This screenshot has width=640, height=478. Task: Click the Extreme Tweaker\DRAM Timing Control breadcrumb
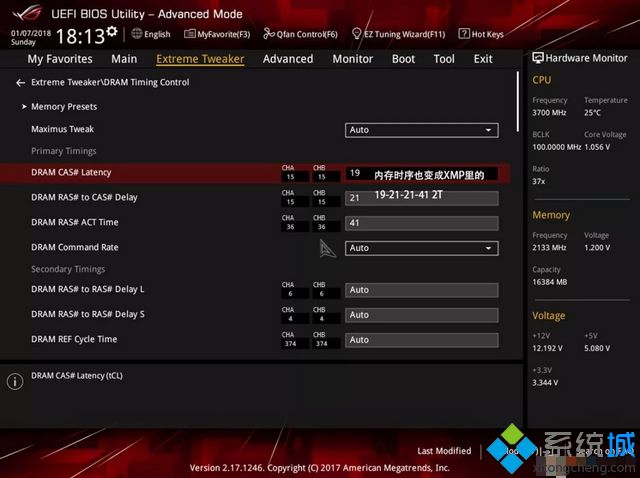pos(110,82)
